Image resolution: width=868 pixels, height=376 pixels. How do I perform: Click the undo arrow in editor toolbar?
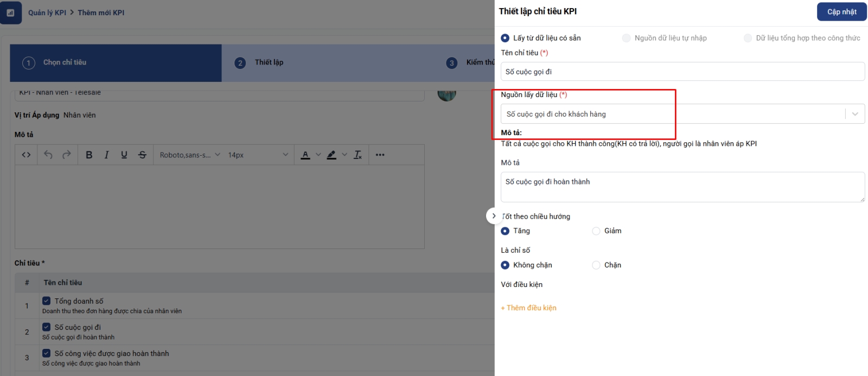[x=48, y=155]
